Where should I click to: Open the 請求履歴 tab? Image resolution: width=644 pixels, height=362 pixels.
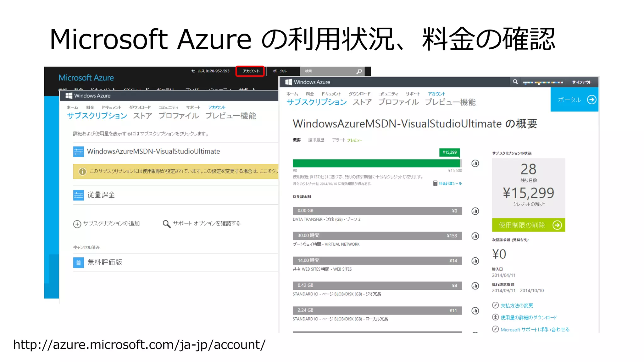pos(316,140)
